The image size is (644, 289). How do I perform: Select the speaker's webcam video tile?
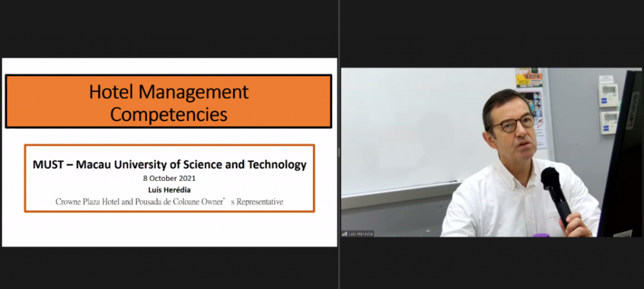click(x=491, y=153)
